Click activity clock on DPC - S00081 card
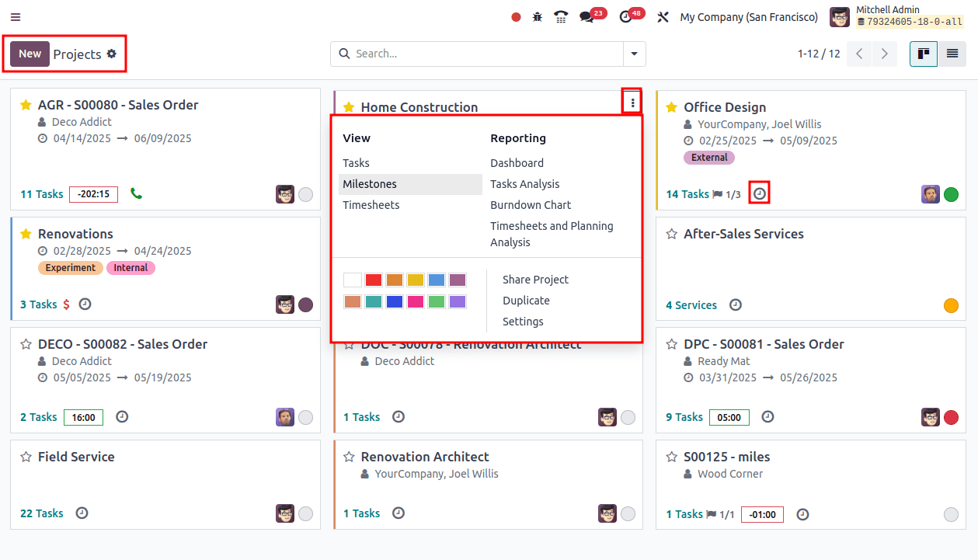 click(x=767, y=416)
